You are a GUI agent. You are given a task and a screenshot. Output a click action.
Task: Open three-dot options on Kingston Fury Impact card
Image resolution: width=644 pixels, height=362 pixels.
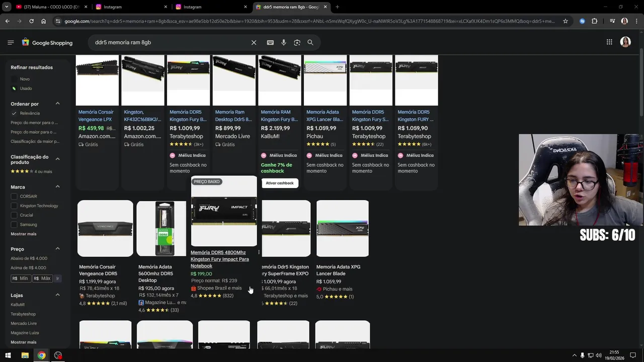259,252
